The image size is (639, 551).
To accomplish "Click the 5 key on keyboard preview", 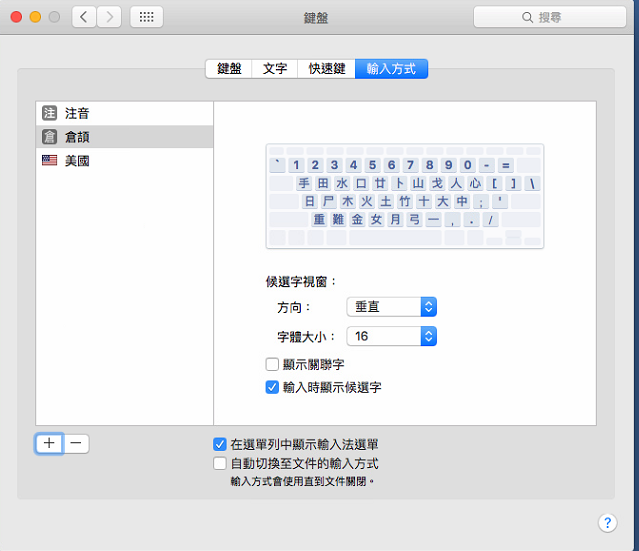I will click(372, 165).
